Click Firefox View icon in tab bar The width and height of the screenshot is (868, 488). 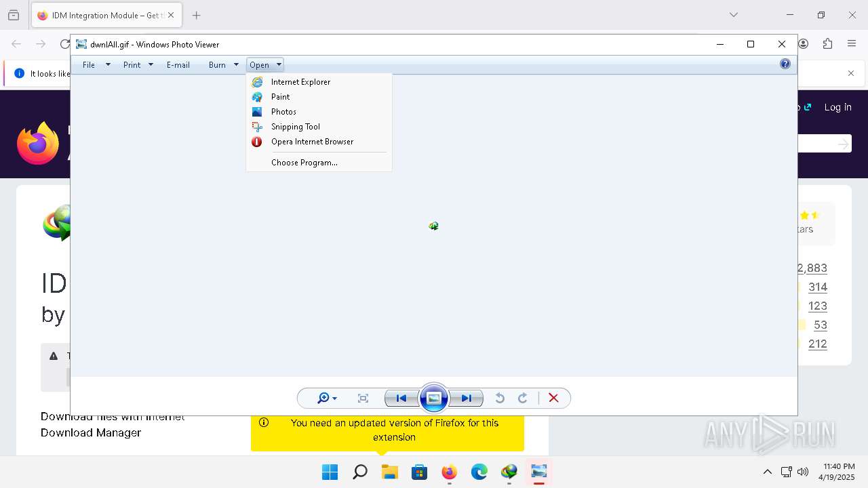point(14,15)
